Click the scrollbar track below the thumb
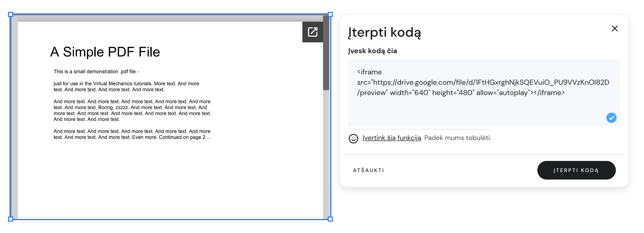 [x=326, y=155]
